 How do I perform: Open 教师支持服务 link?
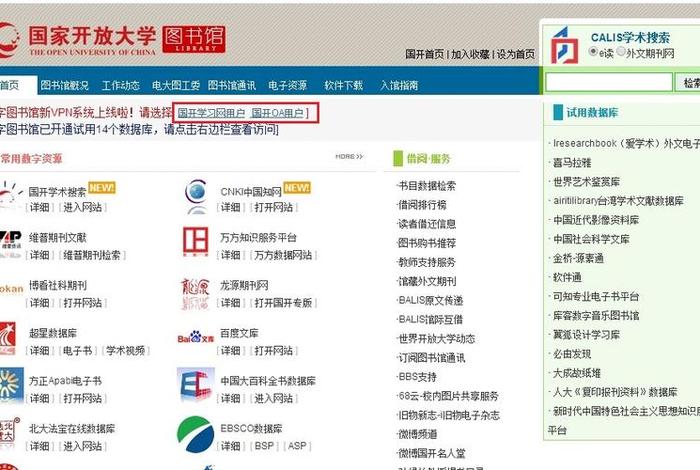[427, 262]
